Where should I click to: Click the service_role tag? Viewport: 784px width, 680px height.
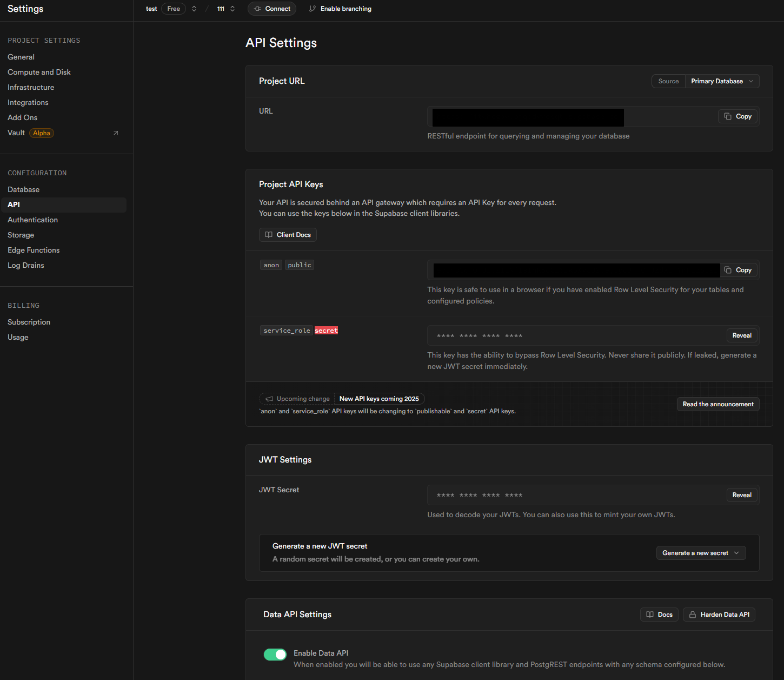pos(287,331)
